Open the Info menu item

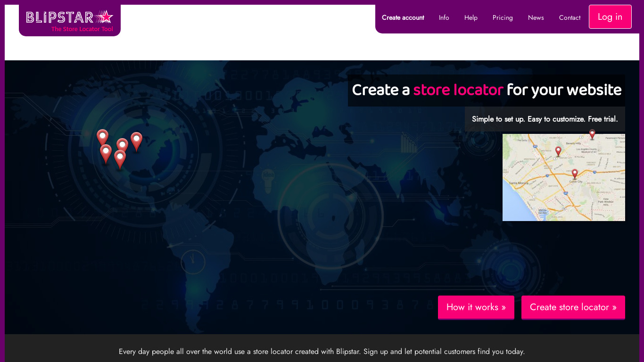444,17
